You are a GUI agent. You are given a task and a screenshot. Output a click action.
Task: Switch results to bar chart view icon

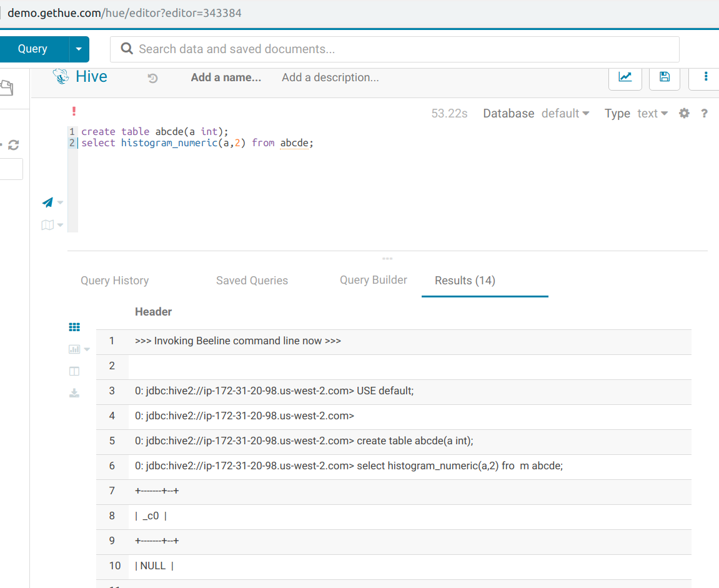[x=74, y=349]
